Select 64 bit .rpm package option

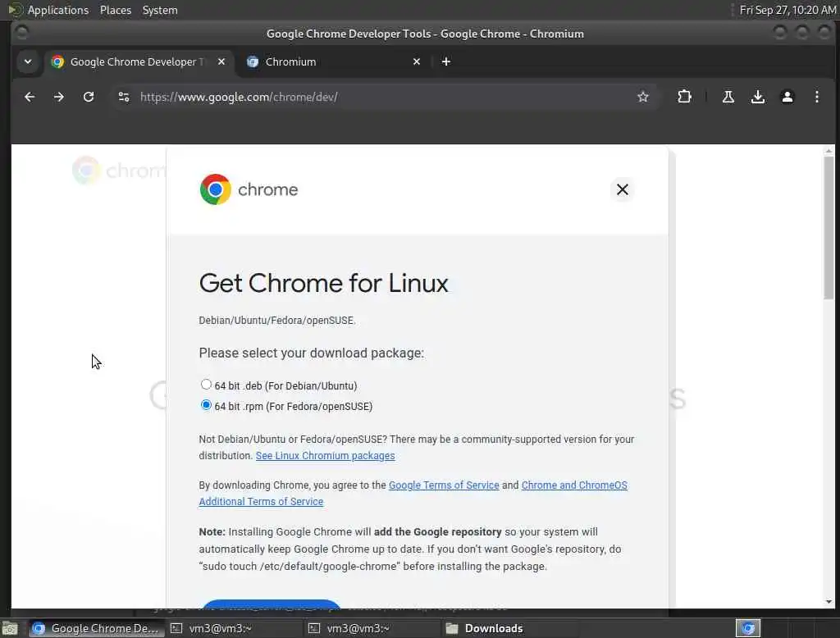pyautogui.click(x=206, y=405)
